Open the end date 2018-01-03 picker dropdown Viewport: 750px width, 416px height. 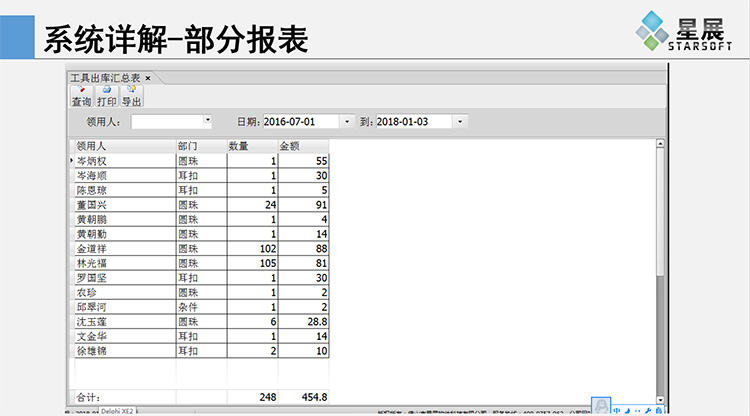point(460,121)
